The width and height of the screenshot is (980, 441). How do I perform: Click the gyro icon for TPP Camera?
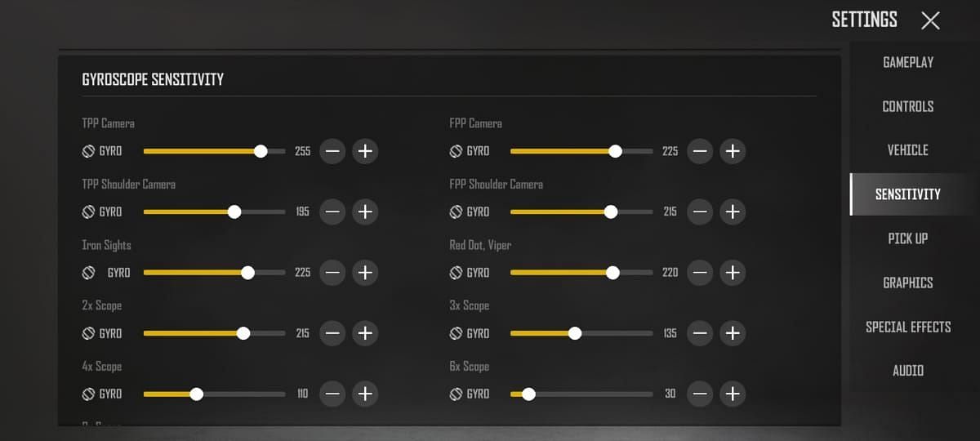point(90,151)
